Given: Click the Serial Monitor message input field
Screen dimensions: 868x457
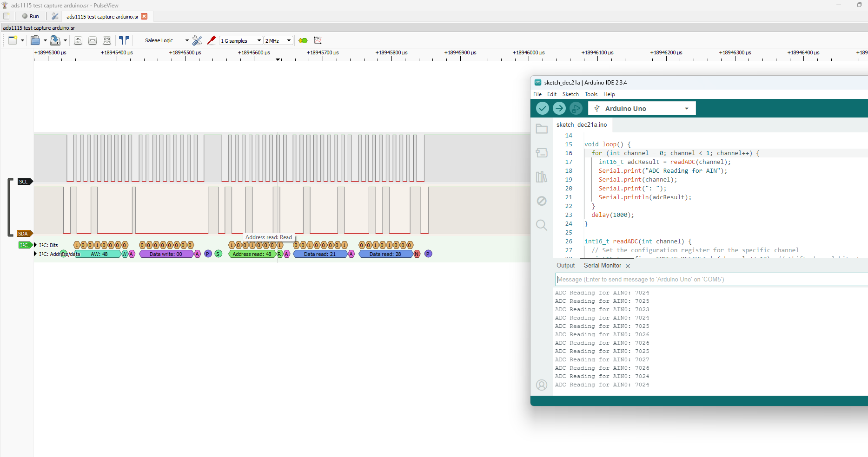Looking at the screenshot, I should pos(674,279).
